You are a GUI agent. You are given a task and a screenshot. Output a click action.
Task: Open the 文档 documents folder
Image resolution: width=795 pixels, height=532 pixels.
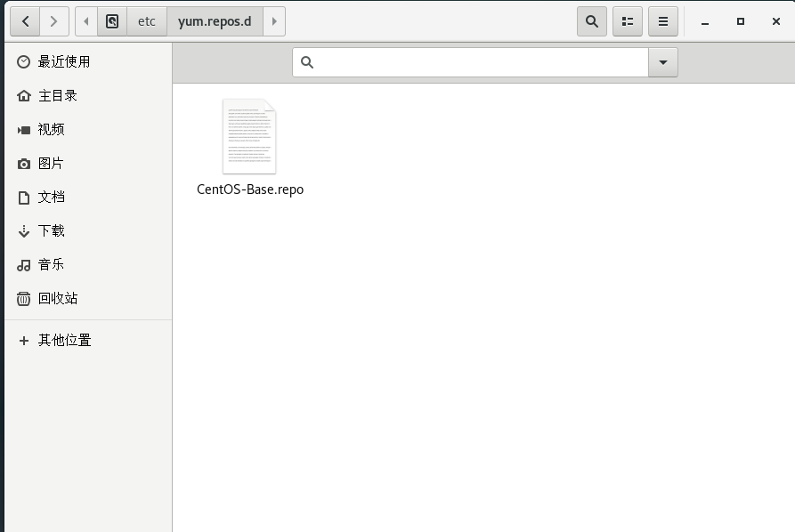click(88, 197)
